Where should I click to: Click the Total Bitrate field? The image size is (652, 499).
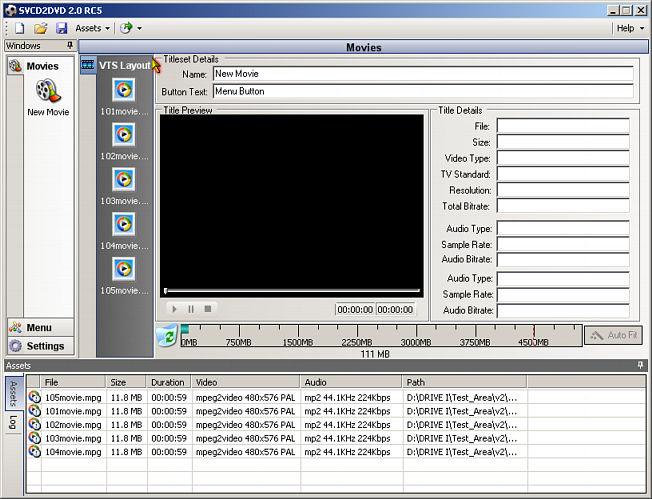(563, 206)
